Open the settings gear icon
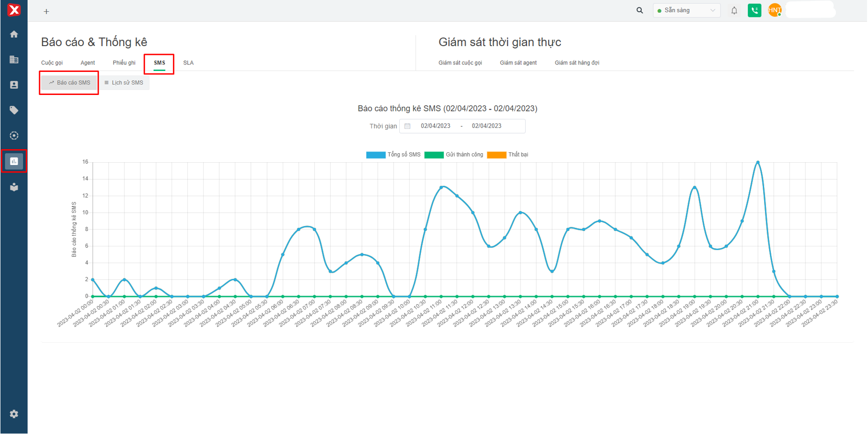Viewport: 868px width, 434px height. pyautogui.click(x=14, y=414)
